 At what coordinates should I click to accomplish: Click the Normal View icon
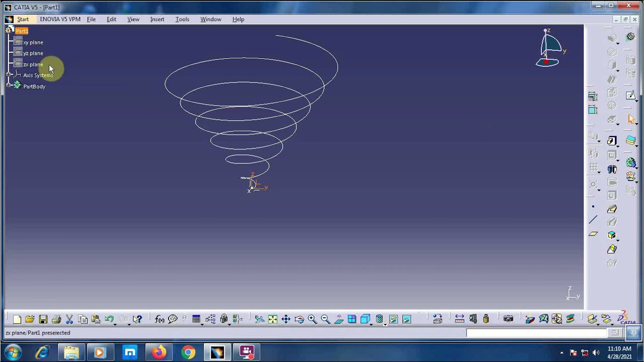[x=339, y=319]
